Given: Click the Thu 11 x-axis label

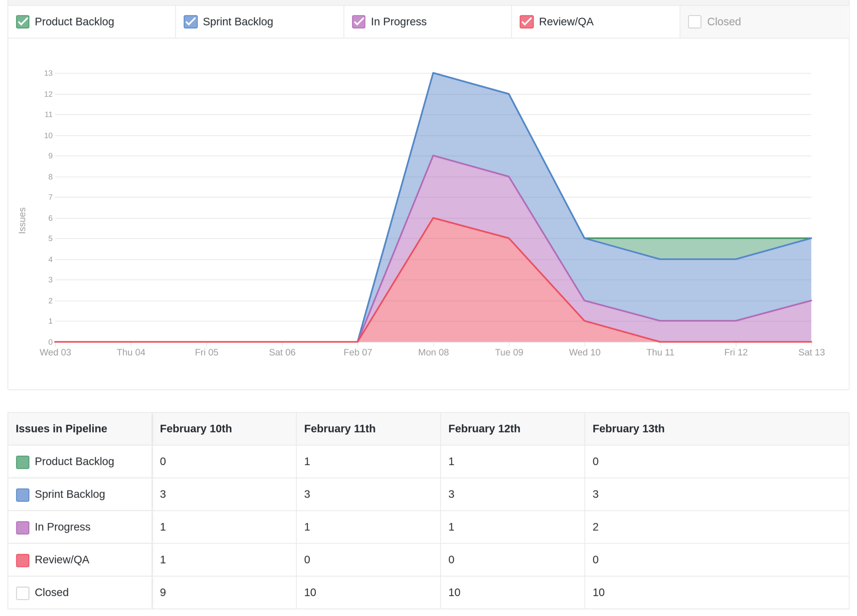Looking at the screenshot, I should 660,353.
